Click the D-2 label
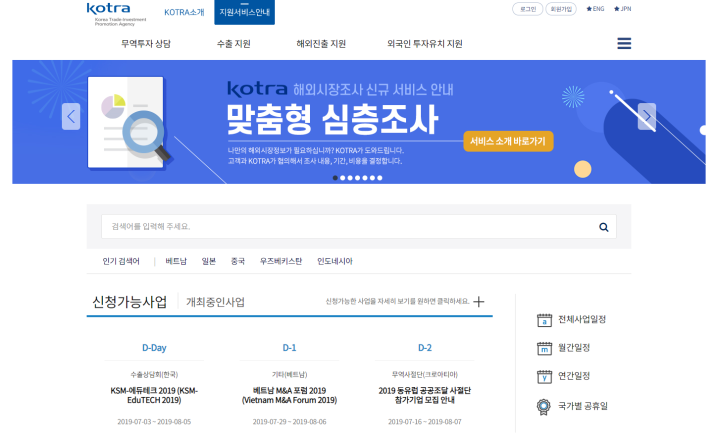The height and width of the screenshot is (448, 718). [424, 348]
